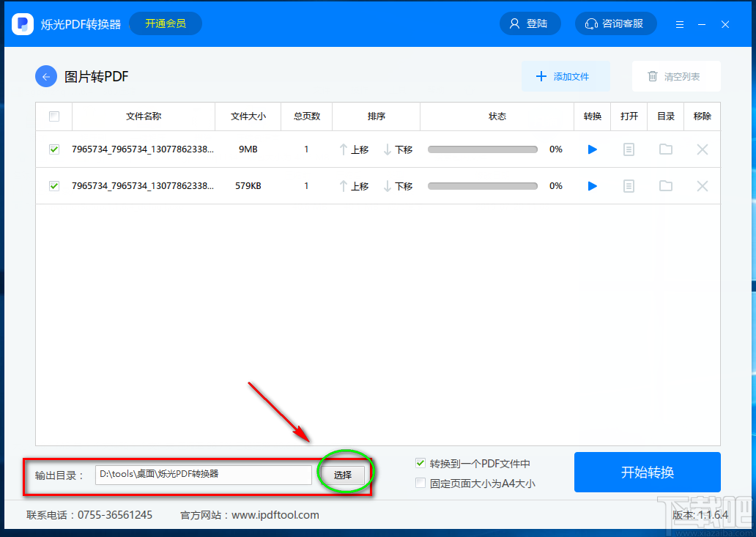Remove the first file from list
The image size is (756, 537).
(x=703, y=149)
